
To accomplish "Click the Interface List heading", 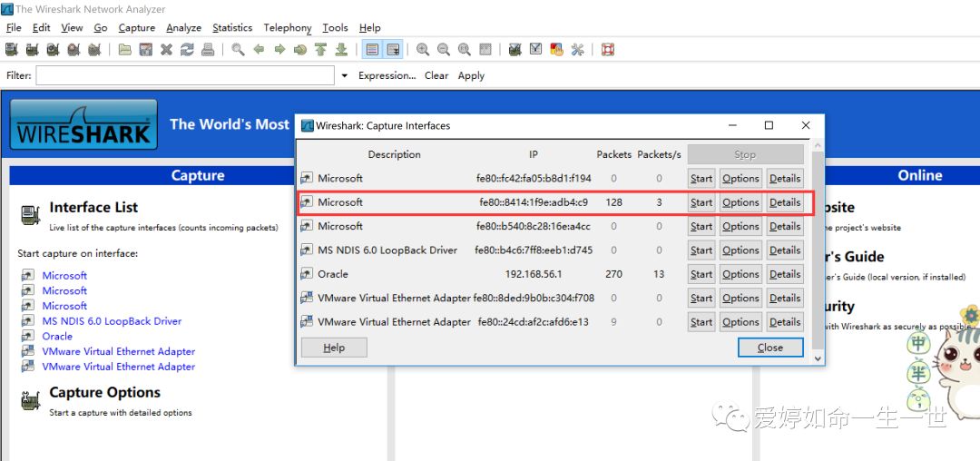I will tap(93, 208).
